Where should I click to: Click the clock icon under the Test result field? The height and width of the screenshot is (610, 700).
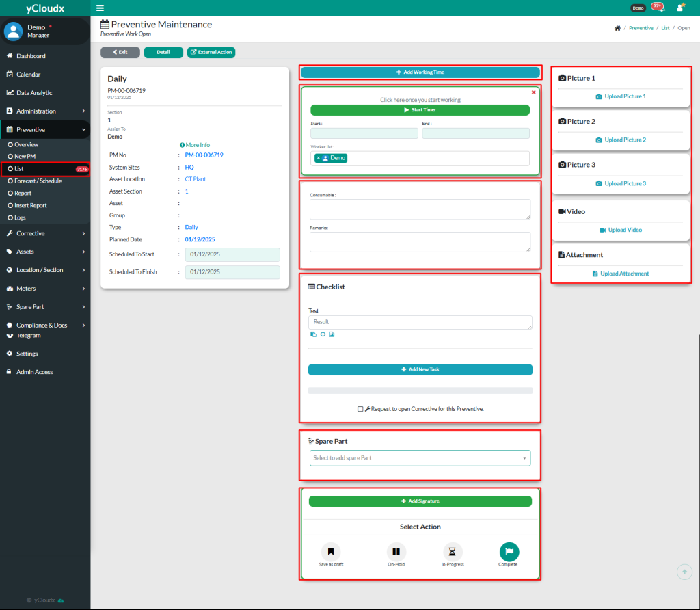tap(323, 334)
